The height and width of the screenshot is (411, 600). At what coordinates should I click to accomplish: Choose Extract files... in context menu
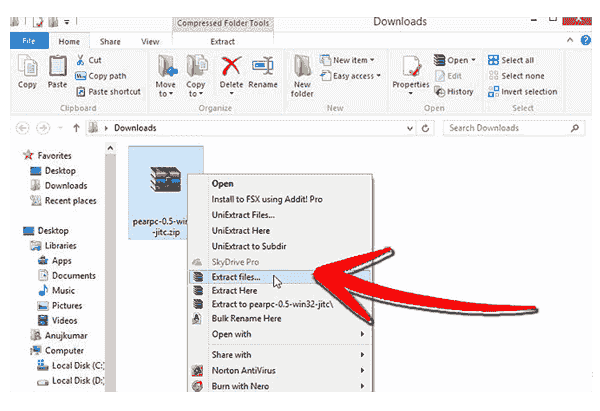pos(280,277)
